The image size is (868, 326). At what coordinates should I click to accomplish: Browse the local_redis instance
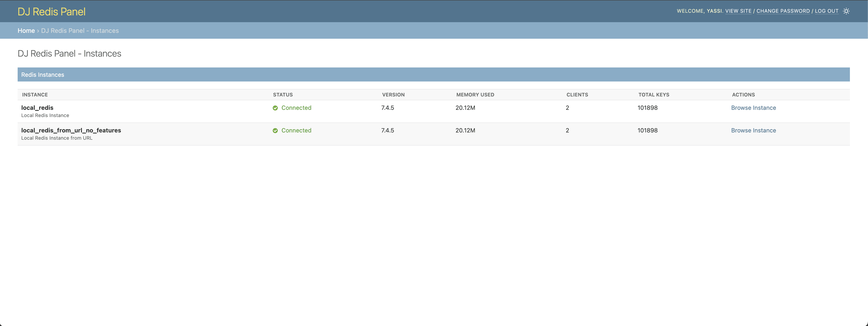click(x=753, y=108)
